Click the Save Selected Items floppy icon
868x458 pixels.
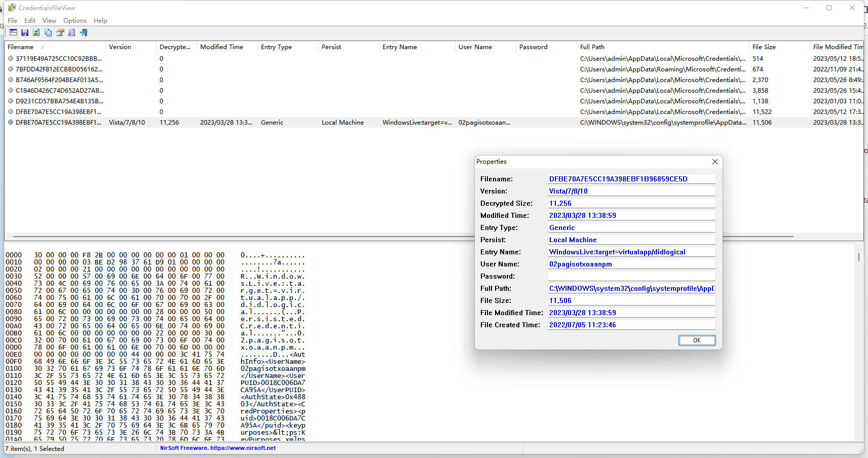(25, 32)
